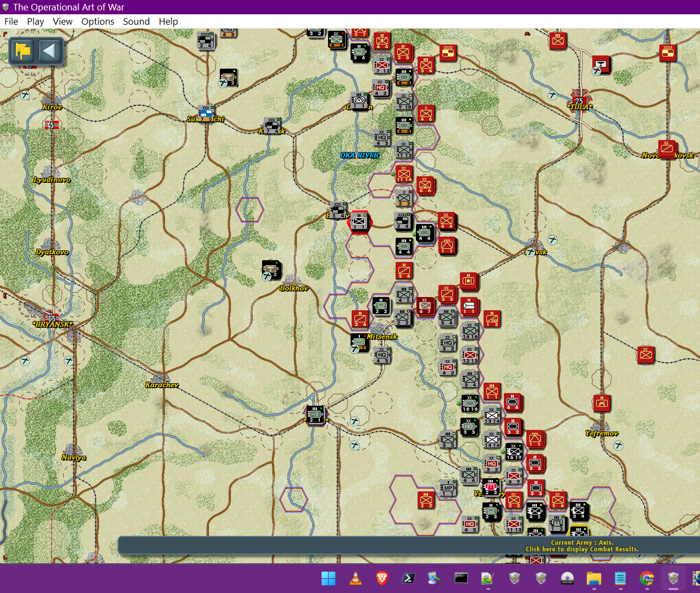Click the Bolkhov city label
Viewport: 700px width, 593px height.
(x=294, y=288)
